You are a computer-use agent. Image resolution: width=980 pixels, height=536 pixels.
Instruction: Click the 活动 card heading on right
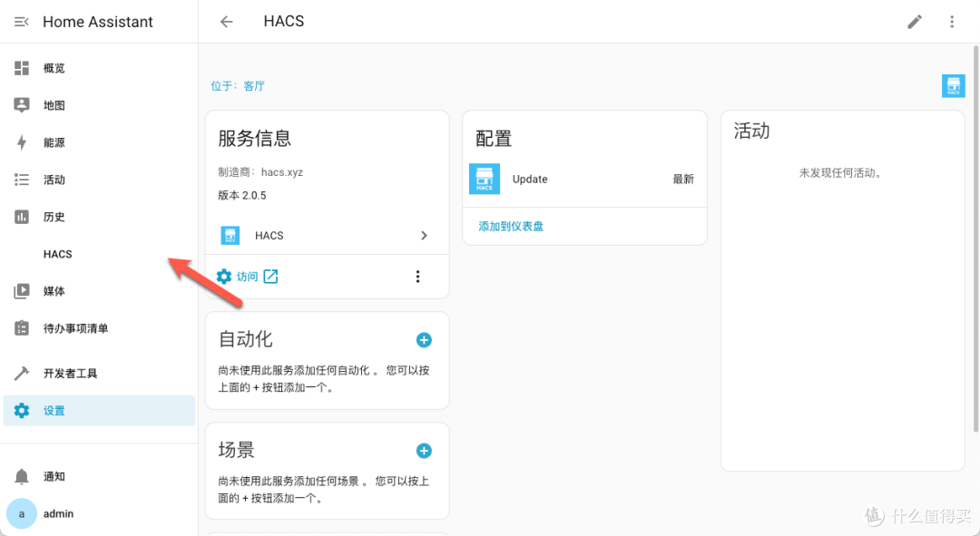click(751, 131)
